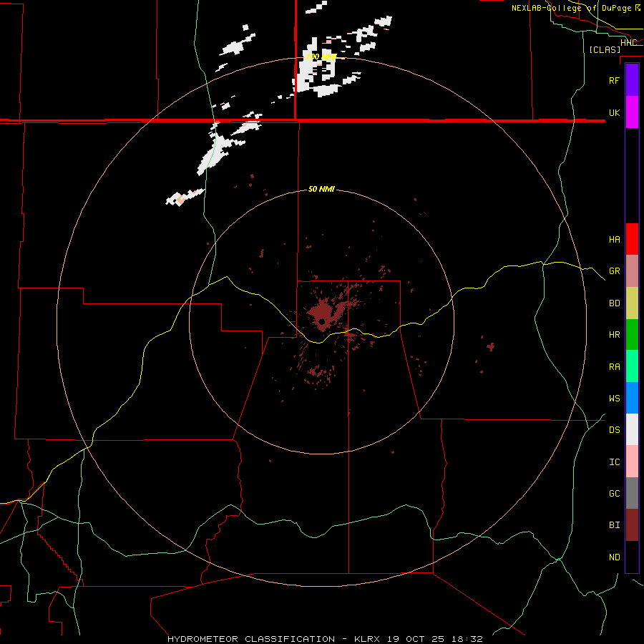
Task: Click the BD yellow legend swatch
Action: click(x=632, y=303)
